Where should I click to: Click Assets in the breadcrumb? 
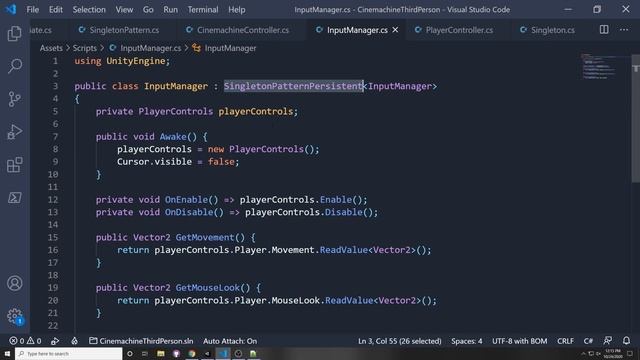pyautogui.click(x=51, y=48)
